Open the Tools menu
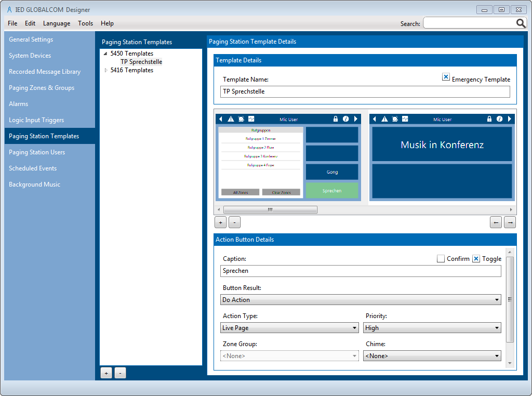532x396 pixels. pyautogui.click(x=85, y=23)
